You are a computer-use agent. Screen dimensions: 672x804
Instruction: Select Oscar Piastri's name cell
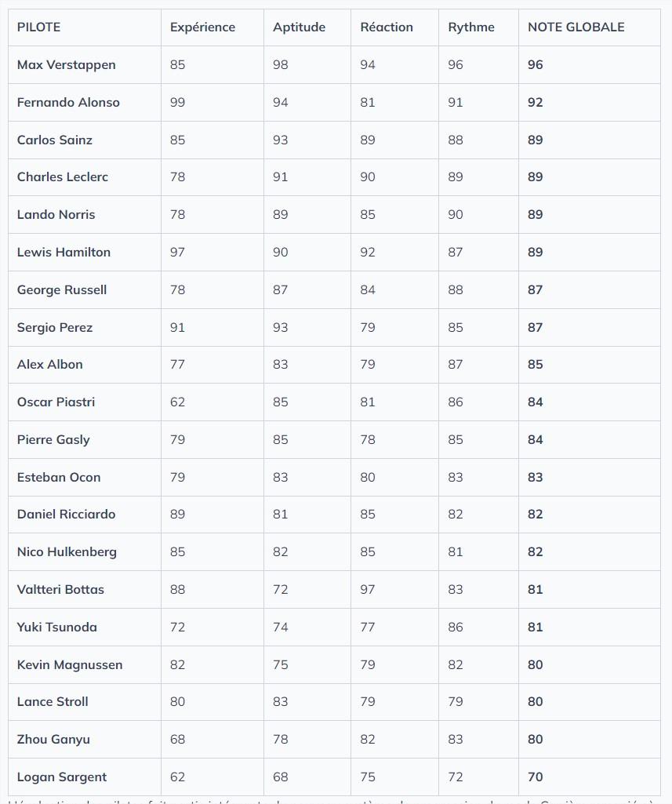(56, 402)
